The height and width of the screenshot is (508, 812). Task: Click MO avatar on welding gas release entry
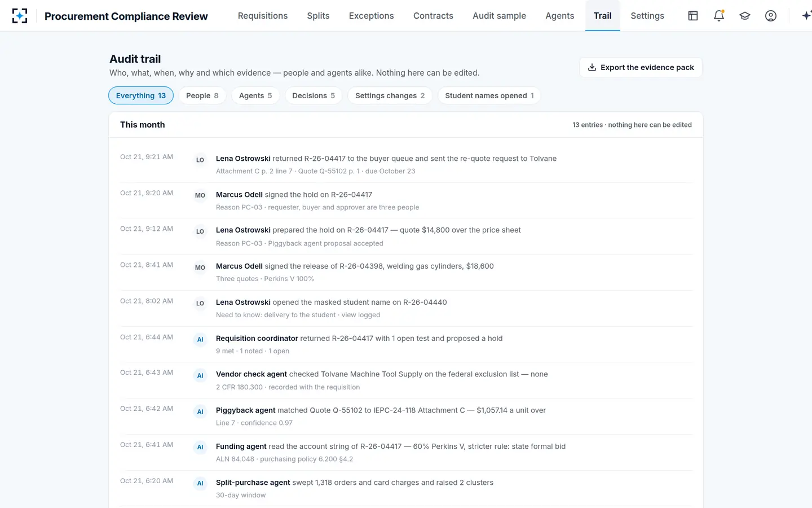pos(200,268)
